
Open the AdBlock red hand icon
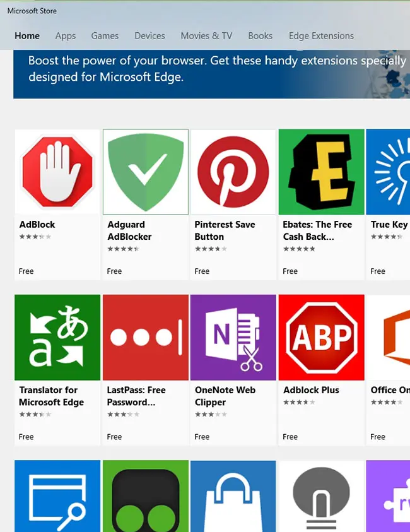click(57, 172)
